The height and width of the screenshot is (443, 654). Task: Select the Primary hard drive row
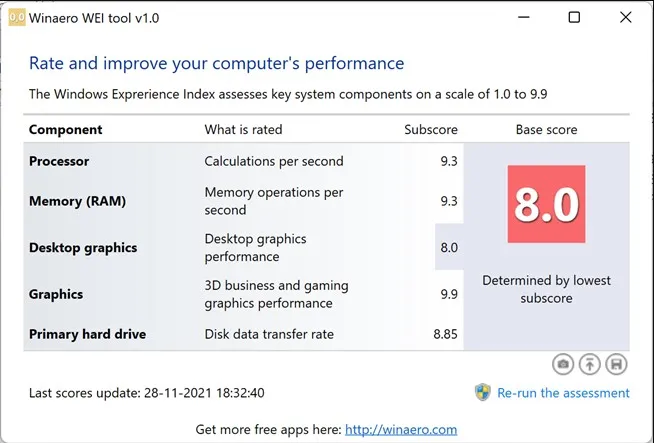tap(87, 334)
